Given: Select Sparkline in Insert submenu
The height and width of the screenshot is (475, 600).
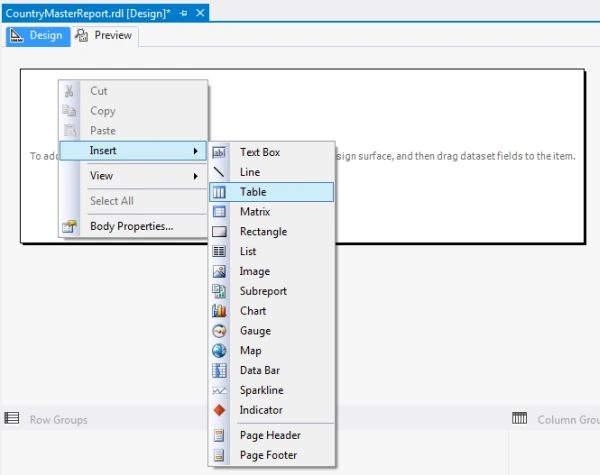Looking at the screenshot, I should pos(272,390).
